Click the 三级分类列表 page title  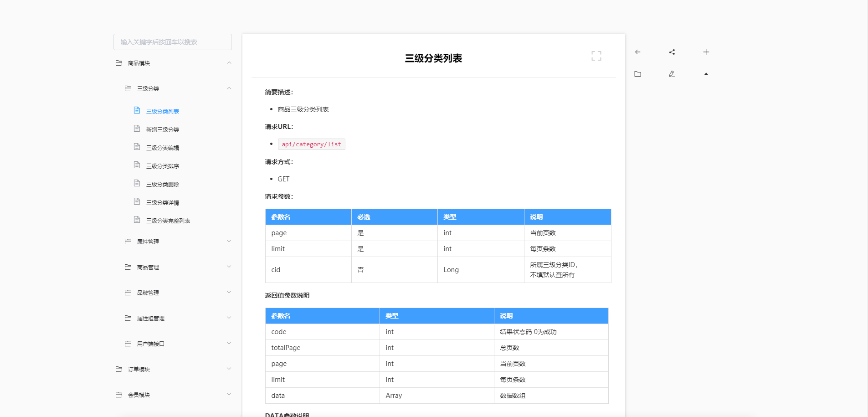coord(433,58)
